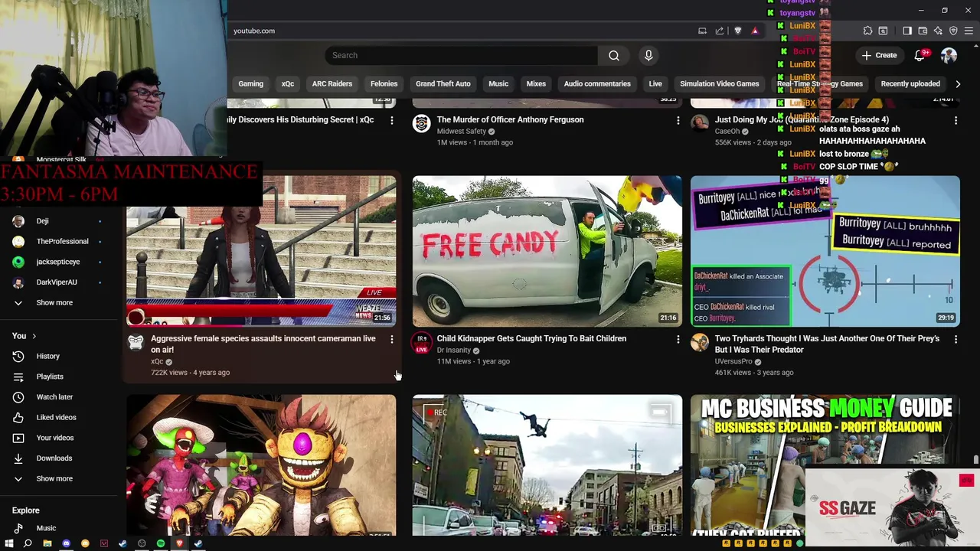The width and height of the screenshot is (980, 551).
Task: Open the notifications bell
Action: pyautogui.click(x=920, y=55)
